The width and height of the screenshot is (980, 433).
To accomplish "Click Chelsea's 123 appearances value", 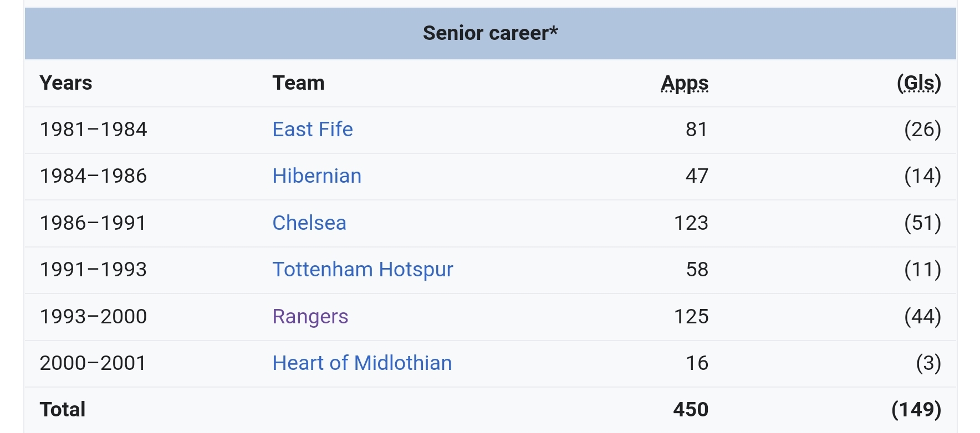I will (x=691, y=223).
